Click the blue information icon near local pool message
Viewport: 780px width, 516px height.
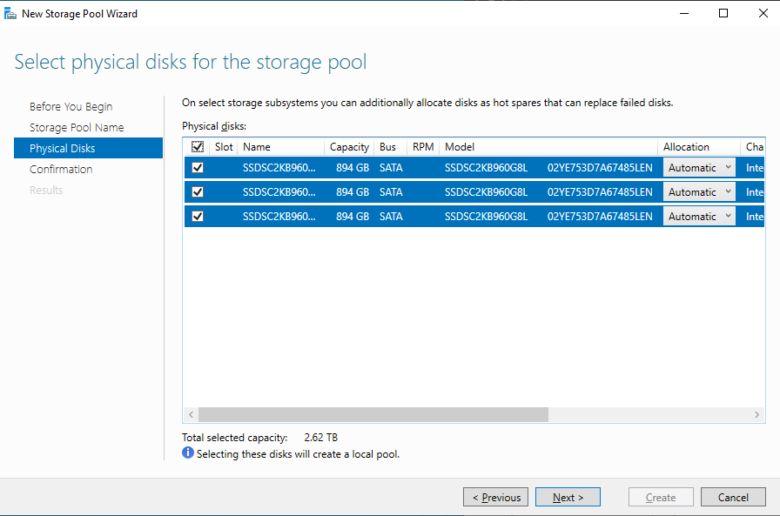[x=188, y=453]
